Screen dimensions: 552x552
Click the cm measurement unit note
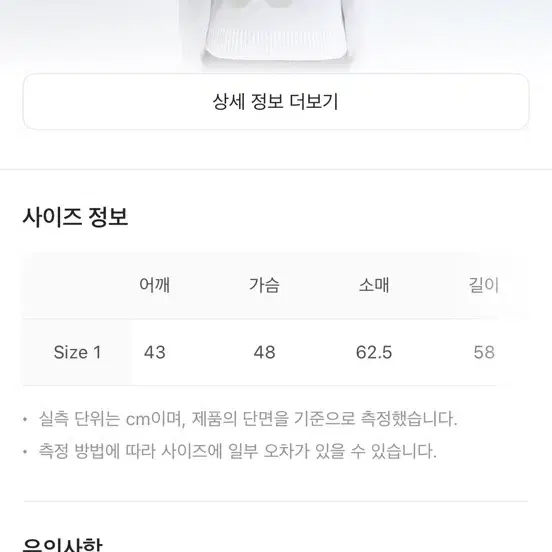(248, 419)
